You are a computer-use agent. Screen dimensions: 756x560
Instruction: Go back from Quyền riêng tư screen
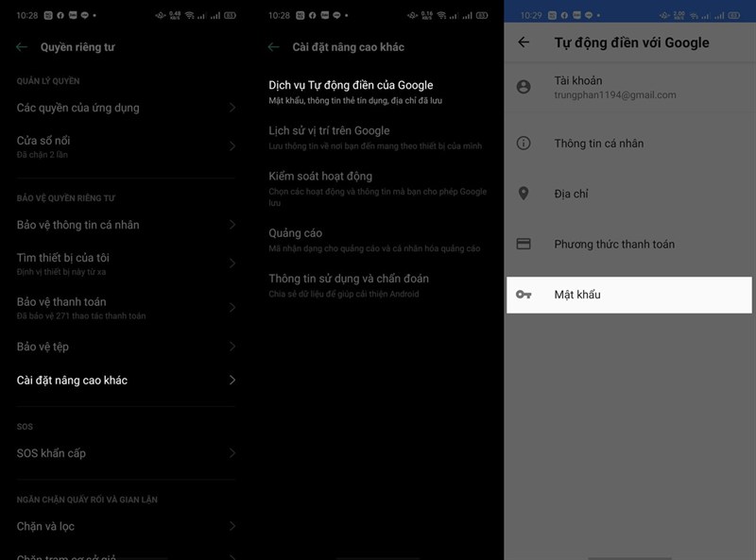click(22, 47)
